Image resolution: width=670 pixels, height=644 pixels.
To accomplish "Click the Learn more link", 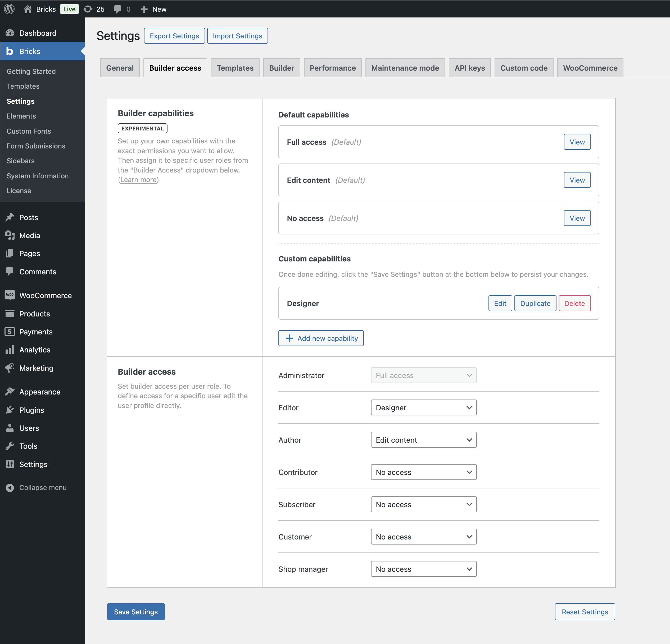I will tap(138, 180).
